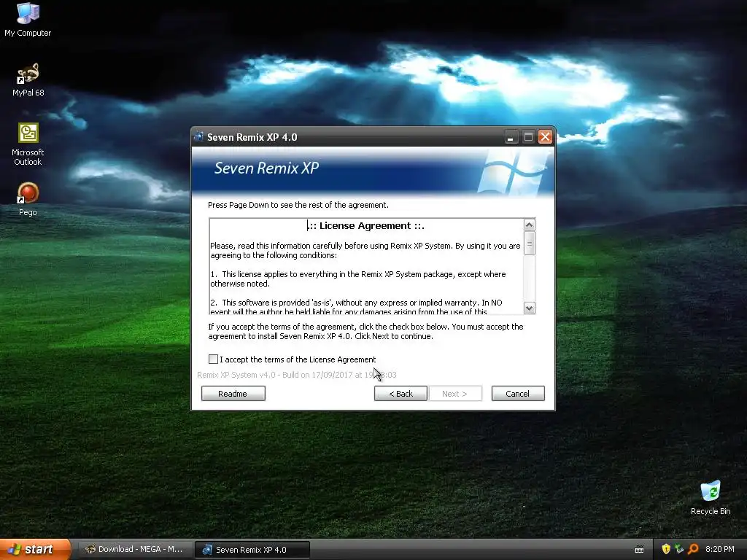747x560 pixels.
Task: Click the Safely Remove Hardware tray icon
Action: [x=679, y=549]
